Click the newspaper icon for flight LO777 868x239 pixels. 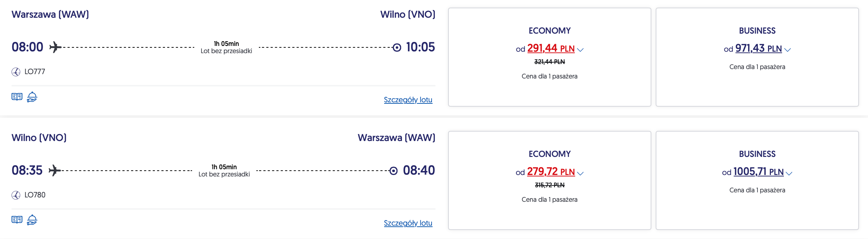pyautogui.click(x=17, y=97)
